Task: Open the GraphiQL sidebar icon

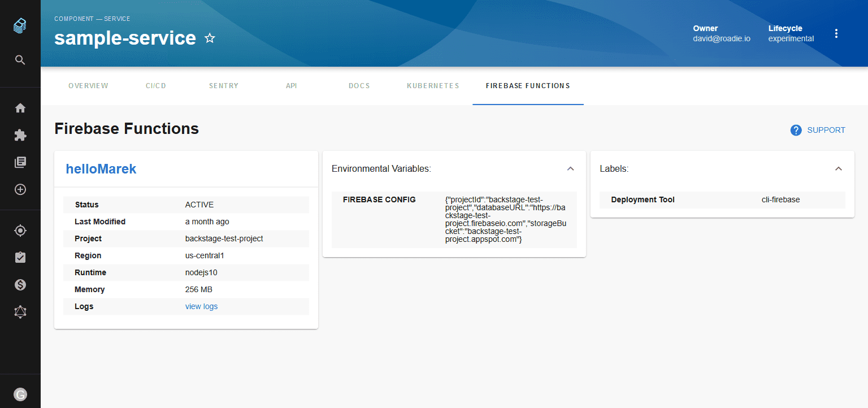Action: tap(20, 312)
